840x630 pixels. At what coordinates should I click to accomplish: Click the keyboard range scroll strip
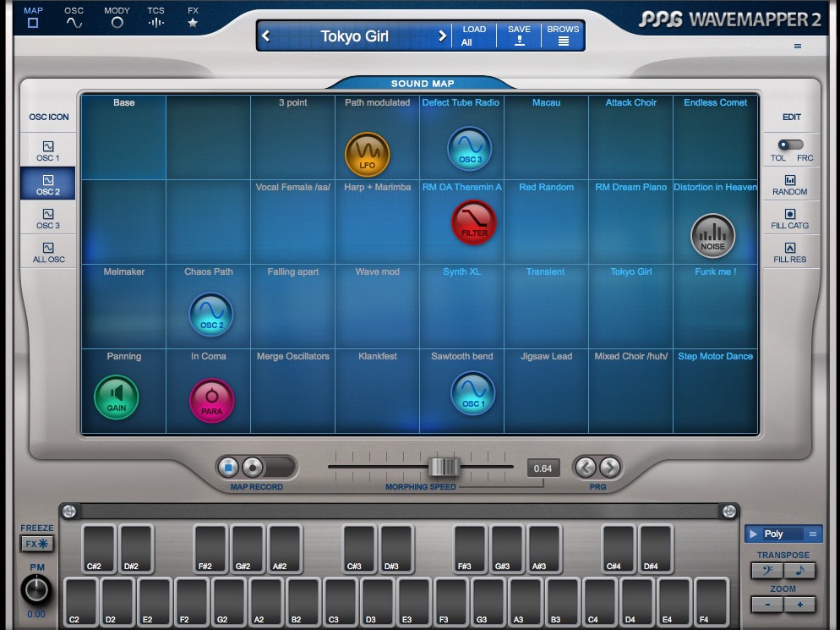tap(399, 512)
